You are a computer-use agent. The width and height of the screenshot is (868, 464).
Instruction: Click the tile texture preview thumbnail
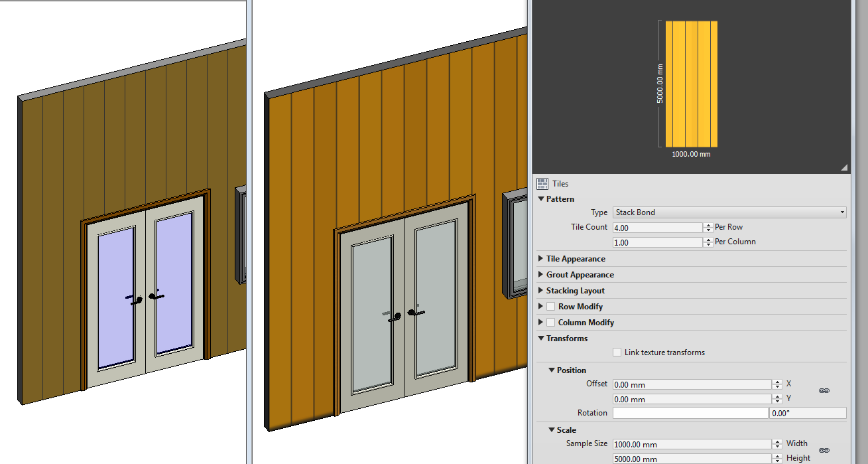pyautogui.click(x=692, y=84)
